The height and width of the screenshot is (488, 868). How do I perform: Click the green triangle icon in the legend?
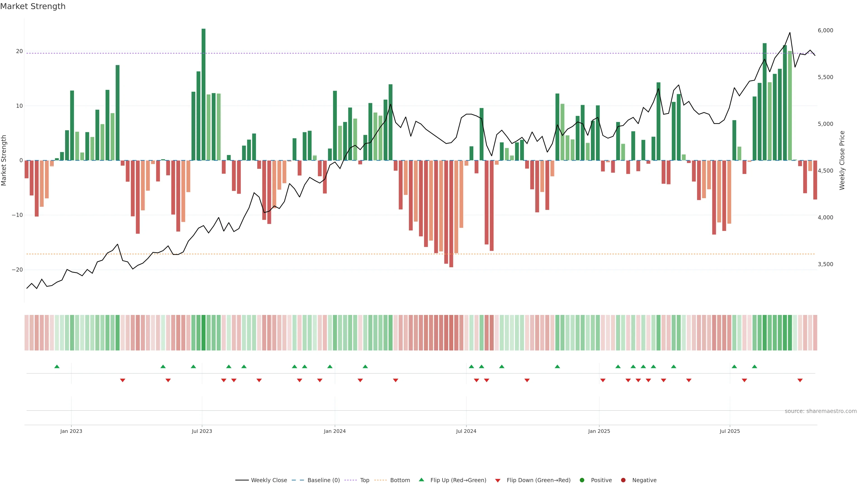421,480
